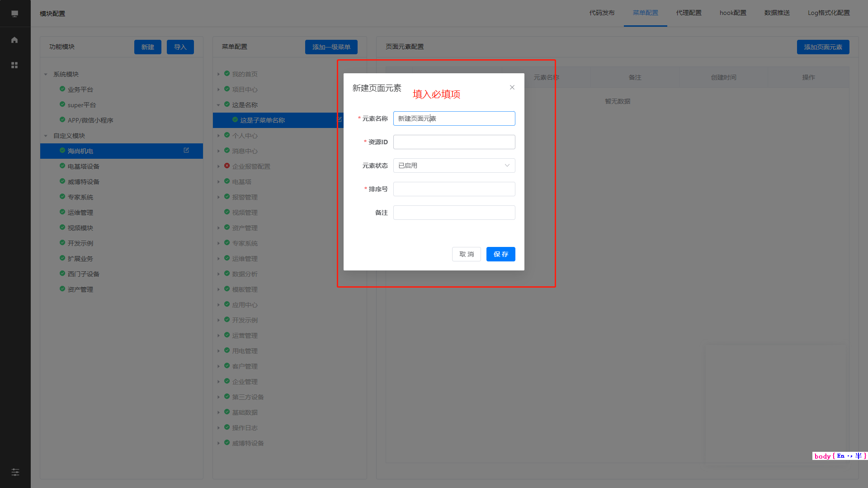Click green status icon next to 业务平台
Screen dimensions: 868x488
[x=62, y=89]
